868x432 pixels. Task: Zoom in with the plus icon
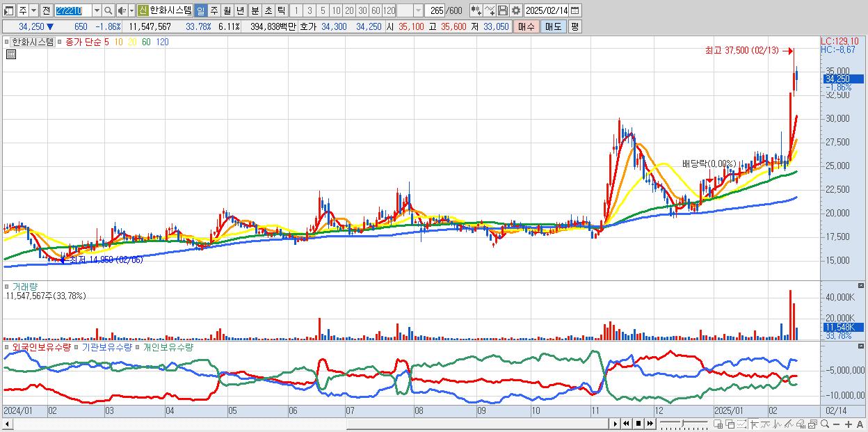pyautogui.click(x=849, y=424)
